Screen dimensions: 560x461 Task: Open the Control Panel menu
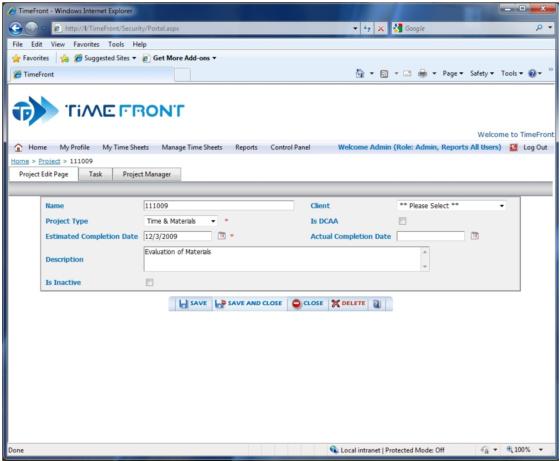290,147
